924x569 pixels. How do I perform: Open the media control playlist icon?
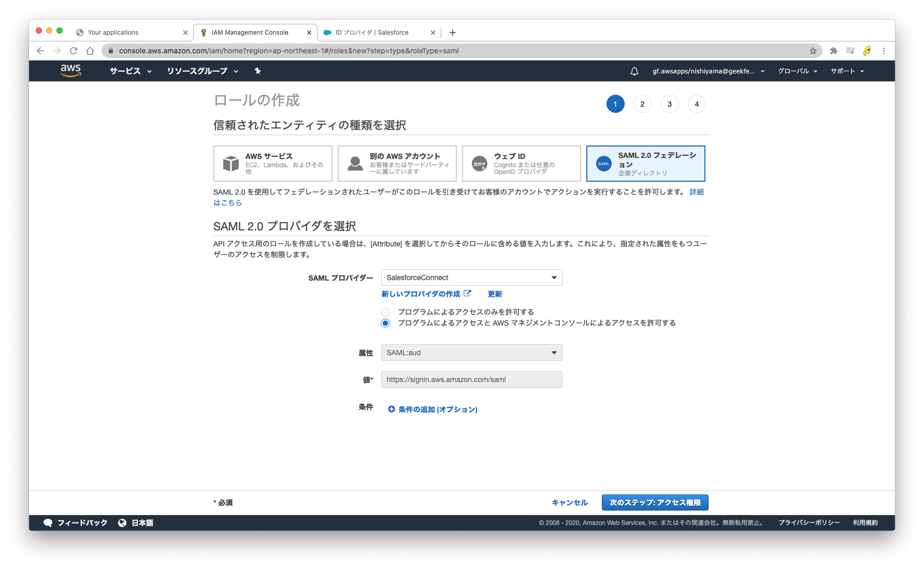click(850, 51)
